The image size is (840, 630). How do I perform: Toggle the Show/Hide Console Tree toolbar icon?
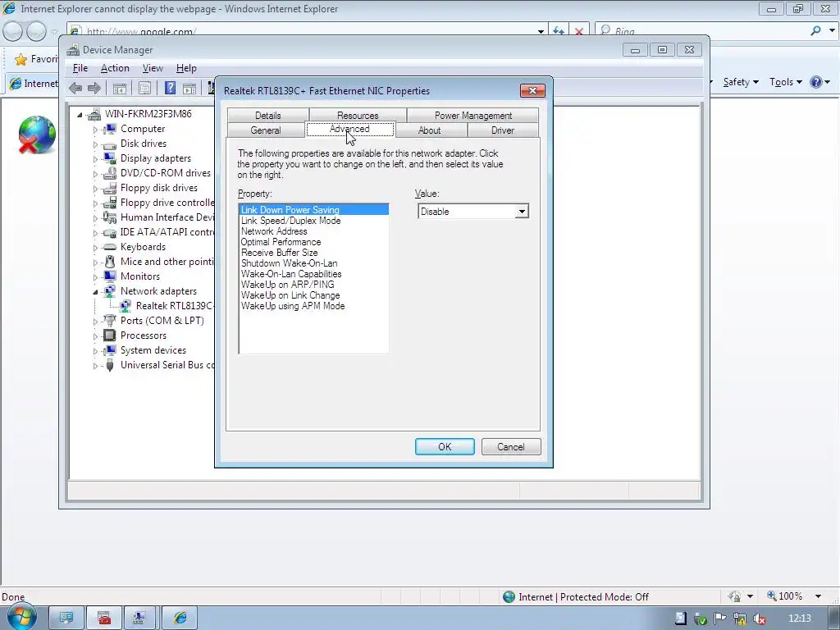coord(120,89)
